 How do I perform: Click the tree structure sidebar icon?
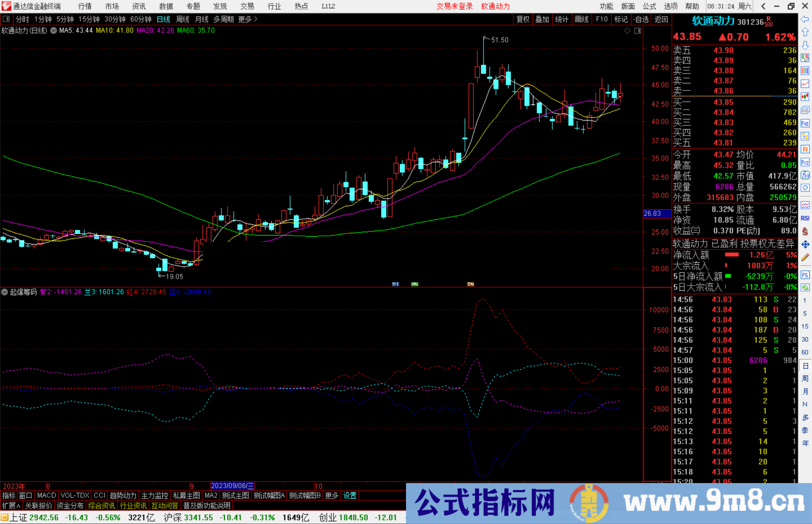pyautogui.click(x=805, y=136)
